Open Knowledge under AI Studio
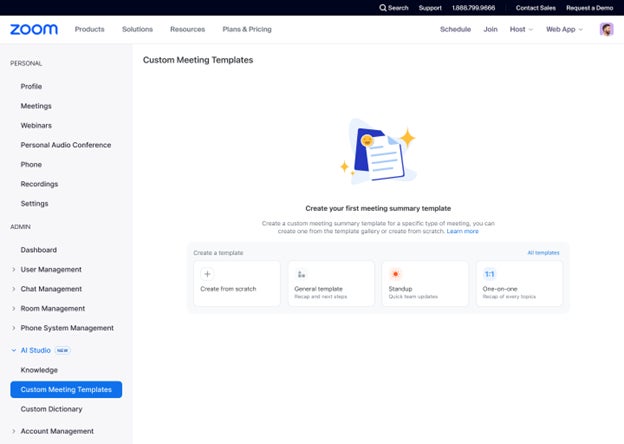The image size is (624, 444). coord(39,370)
